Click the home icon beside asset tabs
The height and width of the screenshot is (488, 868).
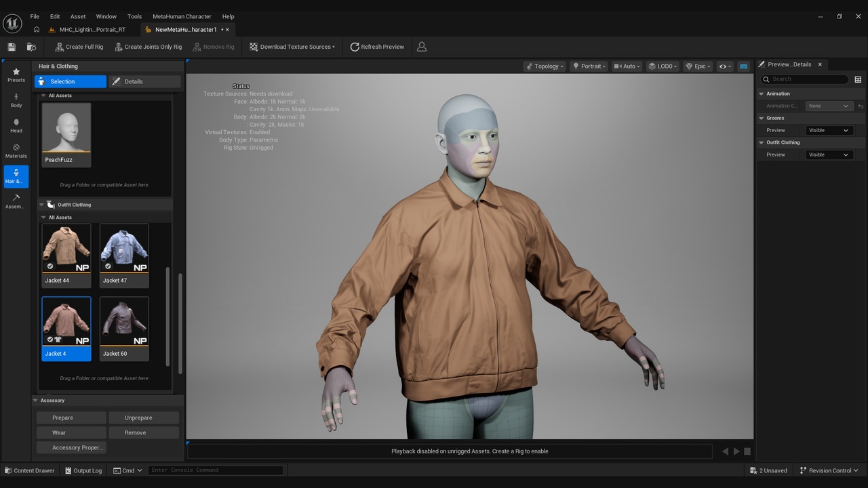coord(37,30)
